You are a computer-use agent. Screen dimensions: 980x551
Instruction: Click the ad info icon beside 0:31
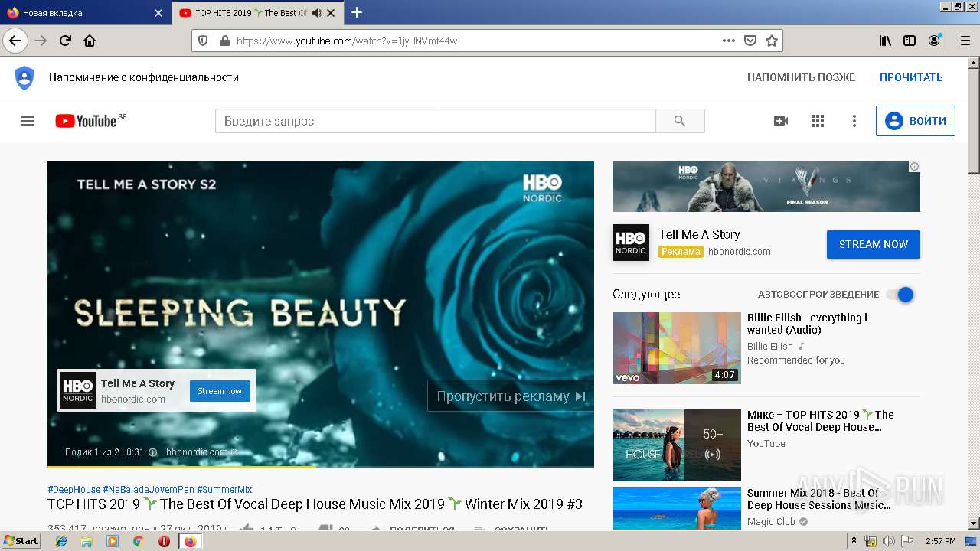point(152,452)
